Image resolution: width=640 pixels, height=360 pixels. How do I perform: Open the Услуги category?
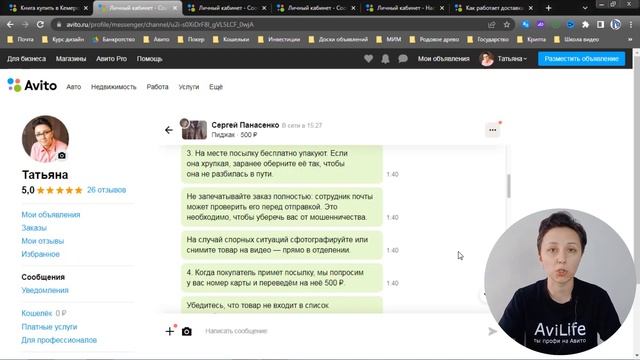coord(189,87)
